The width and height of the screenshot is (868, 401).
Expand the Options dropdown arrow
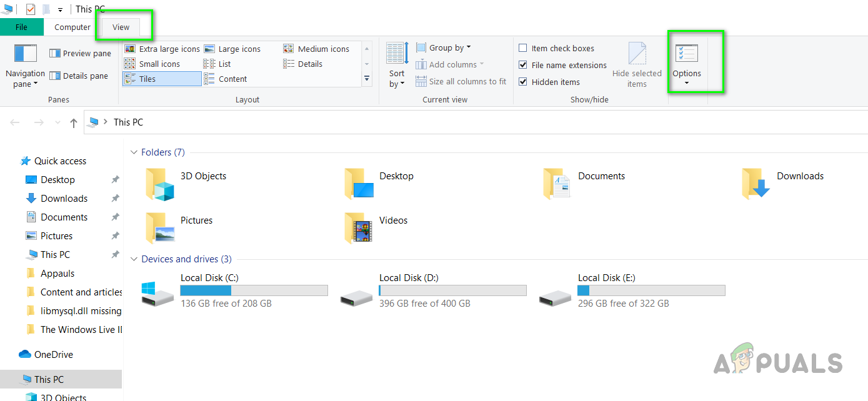(x=687, y=83)
